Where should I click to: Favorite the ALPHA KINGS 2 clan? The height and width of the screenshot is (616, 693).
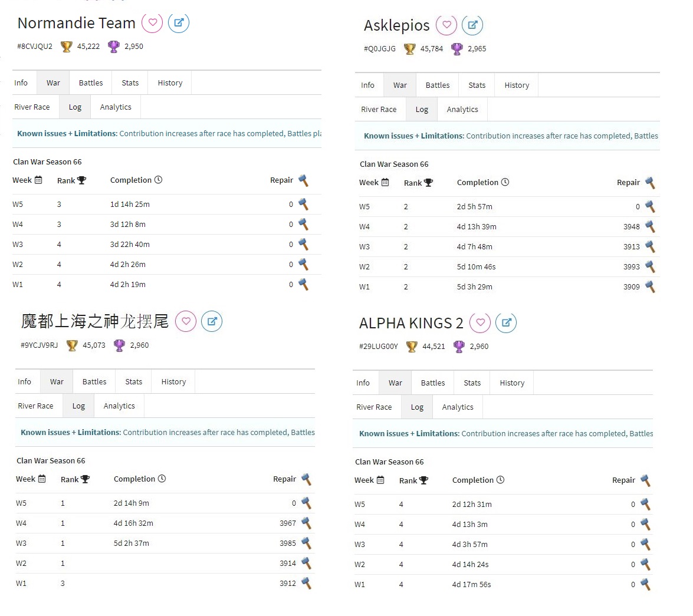[x=480, y=322]
